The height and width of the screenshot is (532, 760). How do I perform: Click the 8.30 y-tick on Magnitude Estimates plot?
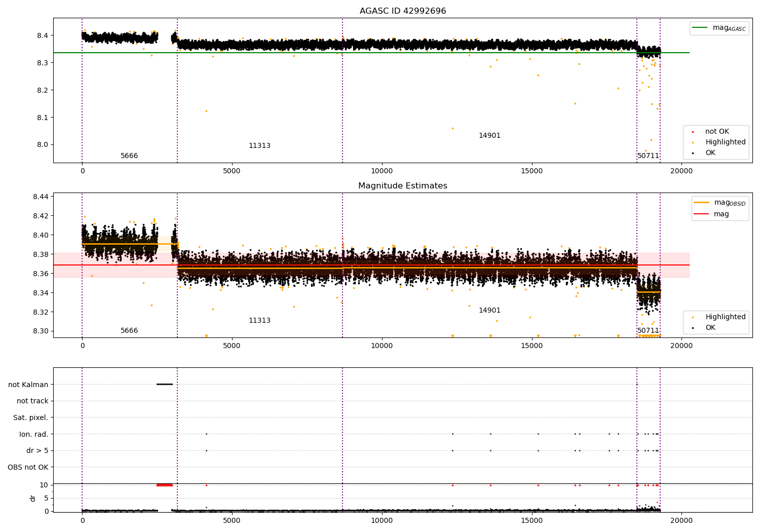coord(41,331)
